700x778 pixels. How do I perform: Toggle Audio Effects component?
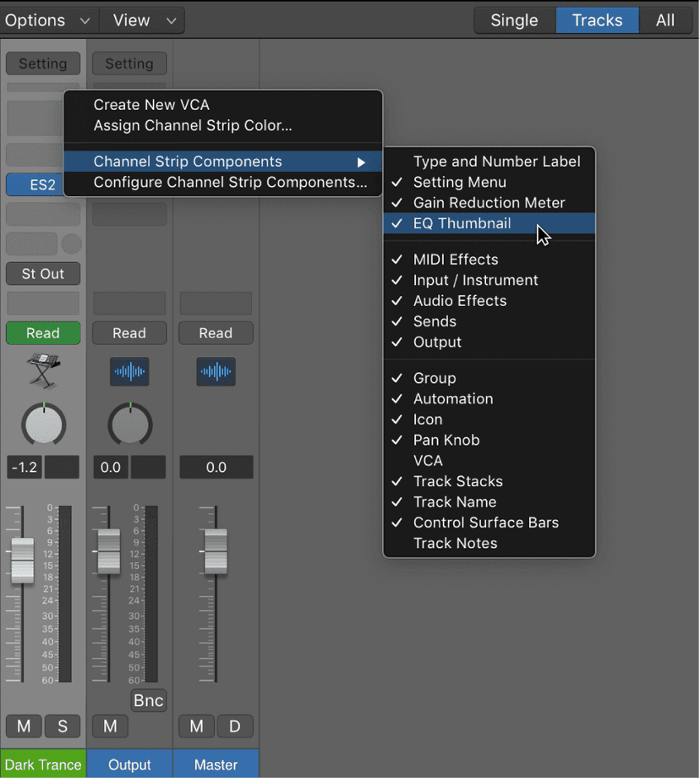[x=489, y=301]
